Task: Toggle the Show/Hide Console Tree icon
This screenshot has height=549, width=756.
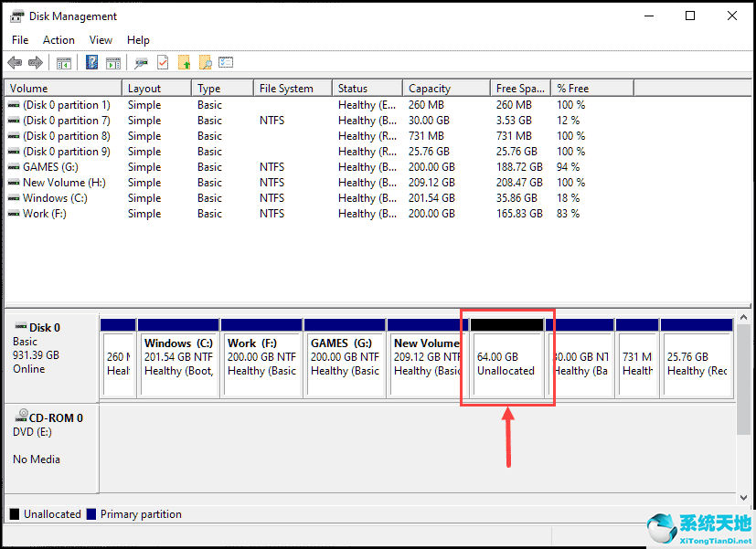Action: [x=62, y=62]
